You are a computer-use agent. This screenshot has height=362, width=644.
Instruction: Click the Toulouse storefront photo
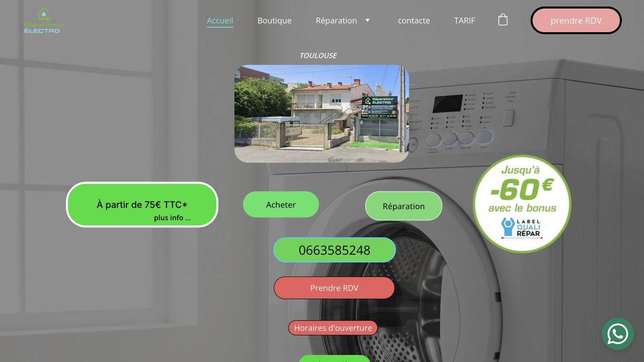tap(321, 114)
